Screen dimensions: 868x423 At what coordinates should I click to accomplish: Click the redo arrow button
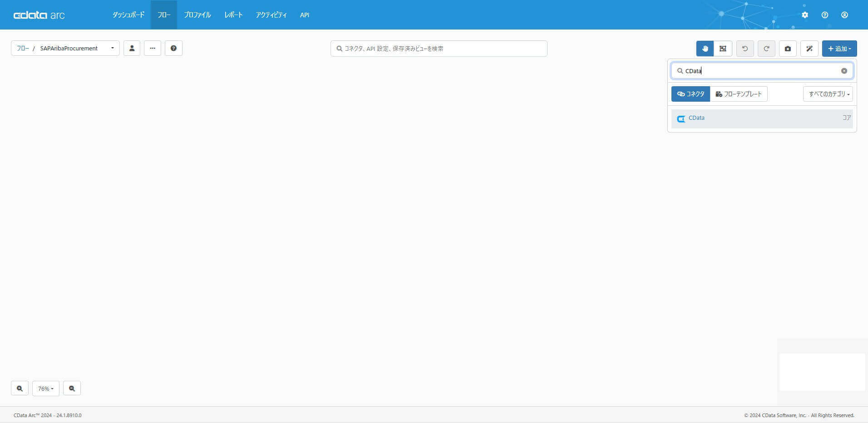pyautogui.click(x=766, y=49)
